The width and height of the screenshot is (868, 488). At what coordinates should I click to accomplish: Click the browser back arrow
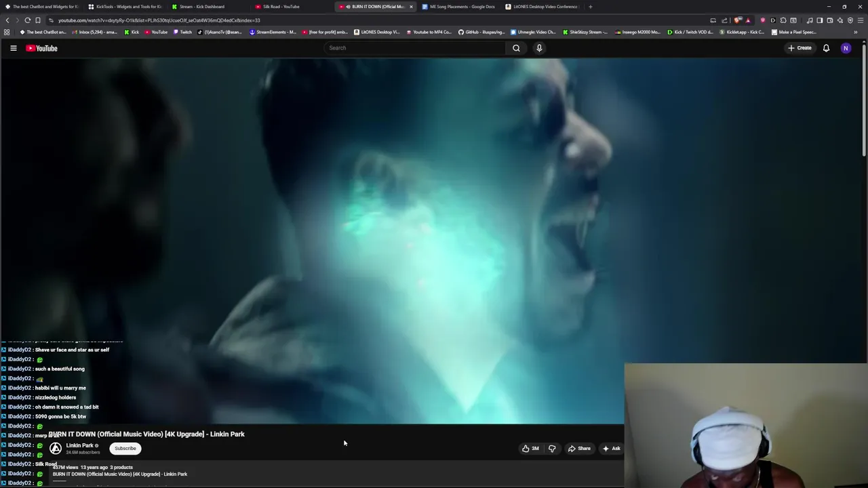(7, 20)
